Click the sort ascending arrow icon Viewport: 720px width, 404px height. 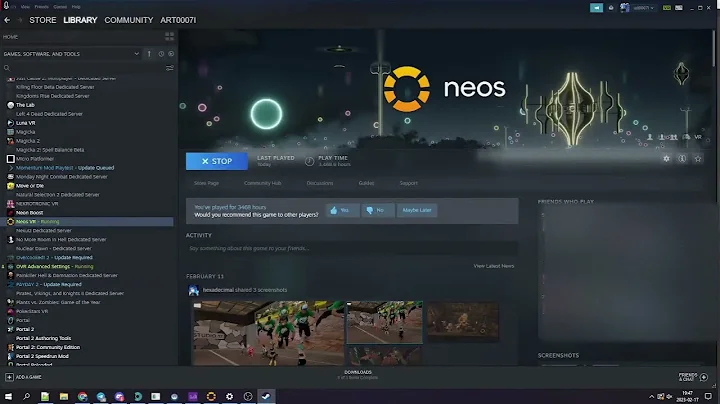[149, 54]
